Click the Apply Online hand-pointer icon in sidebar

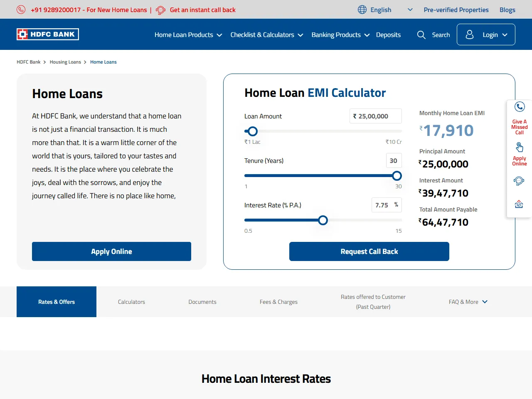[x=520, y=147]
